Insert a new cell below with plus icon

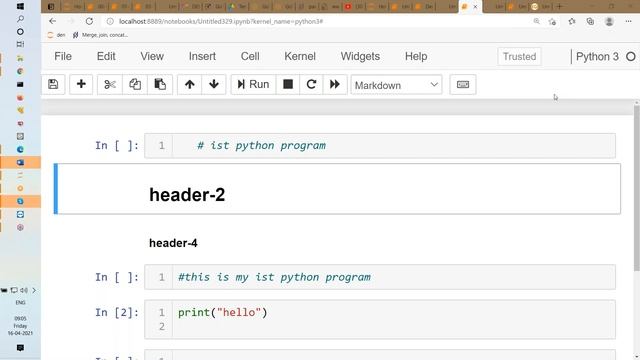[81, 84]
